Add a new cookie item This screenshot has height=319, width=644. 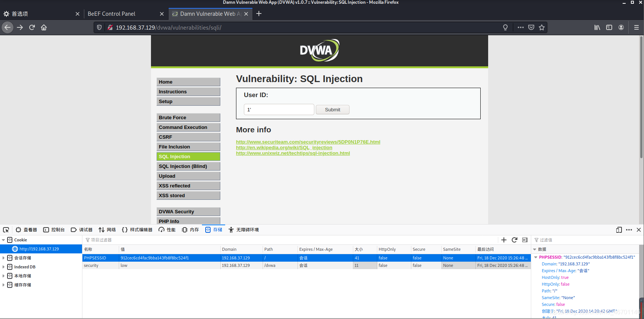504,240
